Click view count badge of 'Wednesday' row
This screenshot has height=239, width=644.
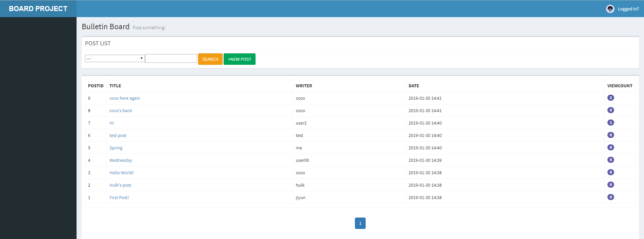tap(611, 160)
